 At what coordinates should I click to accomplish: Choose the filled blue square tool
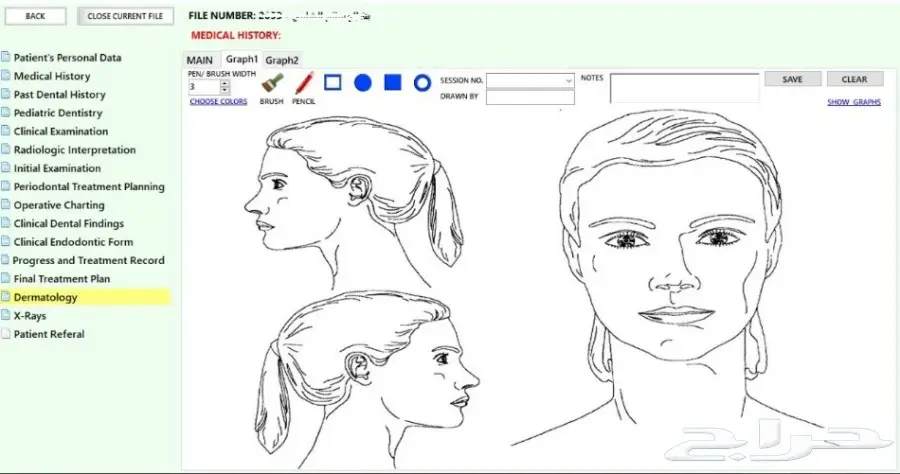coord(393,82)
